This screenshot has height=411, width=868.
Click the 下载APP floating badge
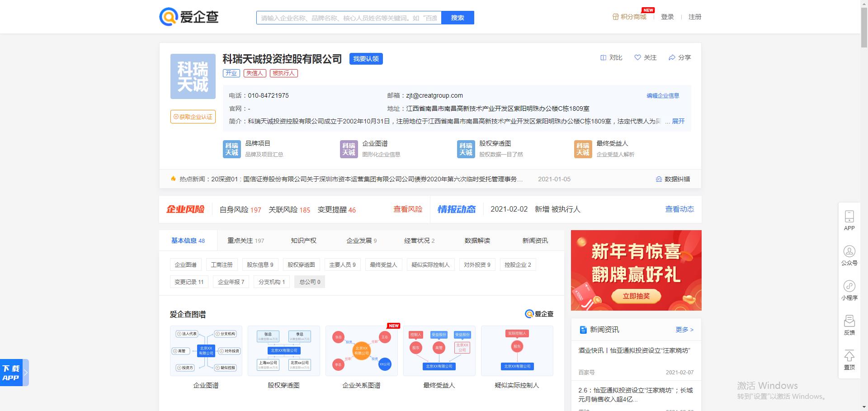point(11,373)
